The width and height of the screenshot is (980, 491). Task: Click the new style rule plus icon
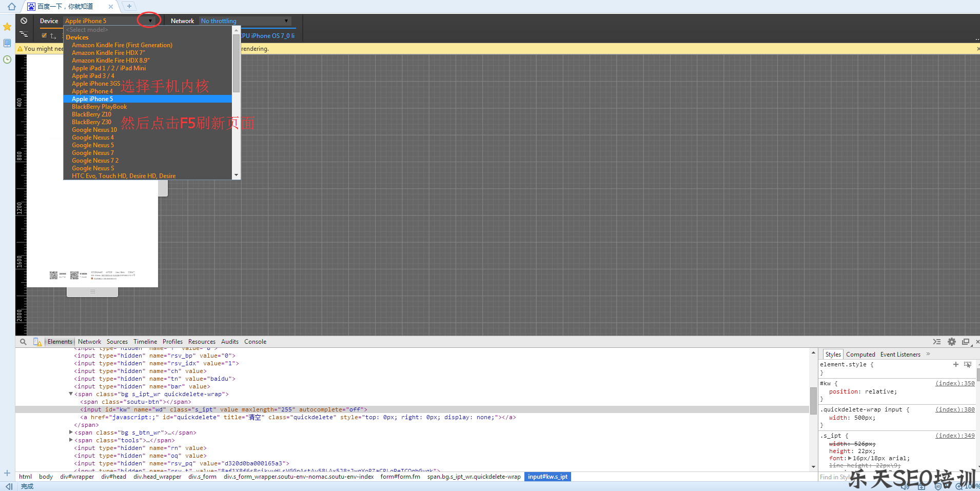[x=956, y=364]
